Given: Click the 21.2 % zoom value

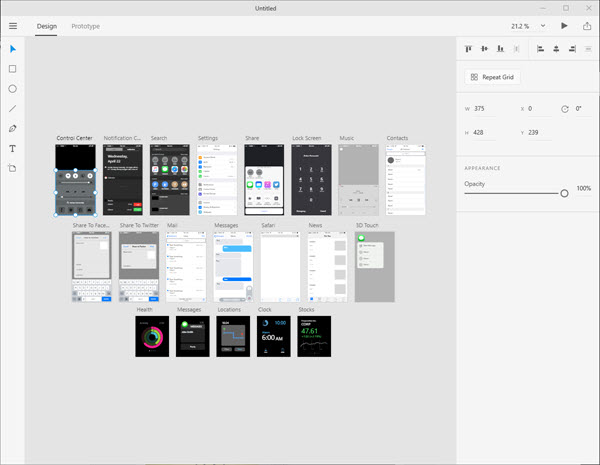Looking at the screenshot, I should coord(520,26).
